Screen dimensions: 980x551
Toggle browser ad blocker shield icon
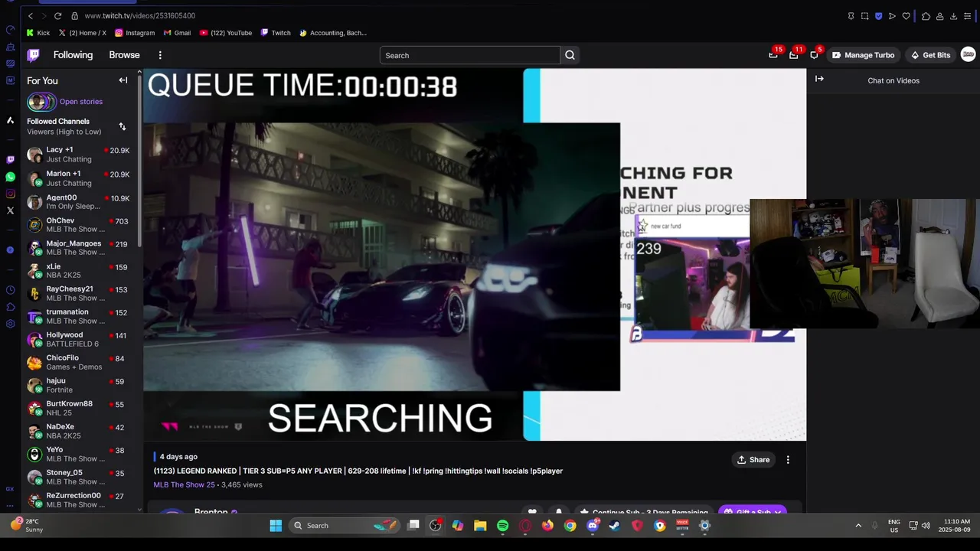point(878,16)
